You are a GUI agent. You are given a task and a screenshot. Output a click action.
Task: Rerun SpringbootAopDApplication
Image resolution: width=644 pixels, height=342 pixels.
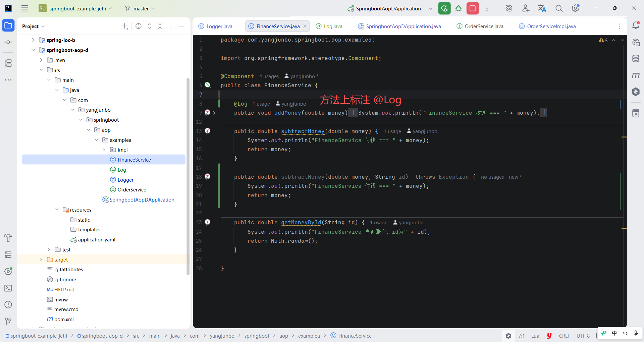tap(444, 8)
